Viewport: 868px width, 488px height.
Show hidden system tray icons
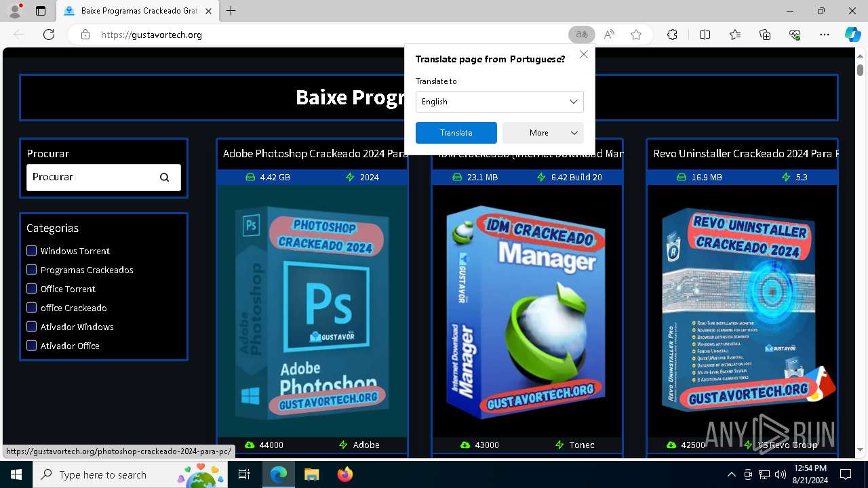731,474
